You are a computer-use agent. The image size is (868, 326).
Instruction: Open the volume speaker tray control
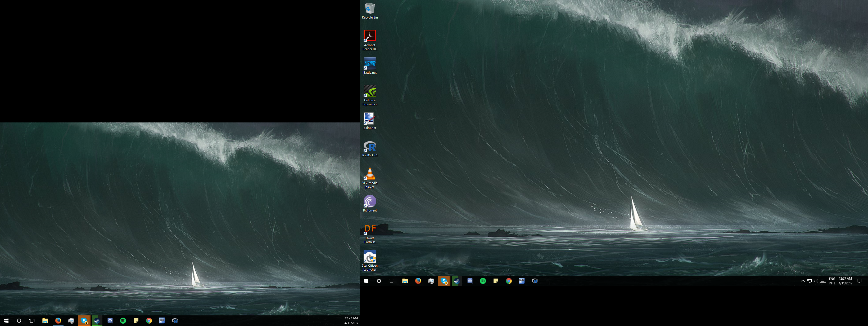pos(815,281)
